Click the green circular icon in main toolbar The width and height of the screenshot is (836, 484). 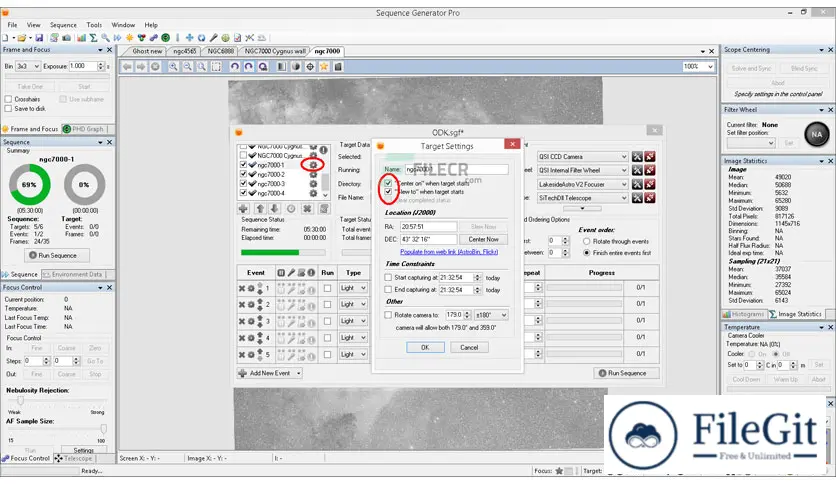pos(166,38)
